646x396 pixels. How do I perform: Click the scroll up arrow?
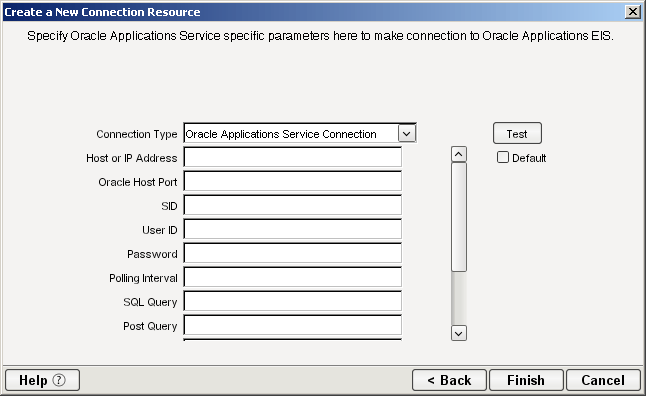459,155
